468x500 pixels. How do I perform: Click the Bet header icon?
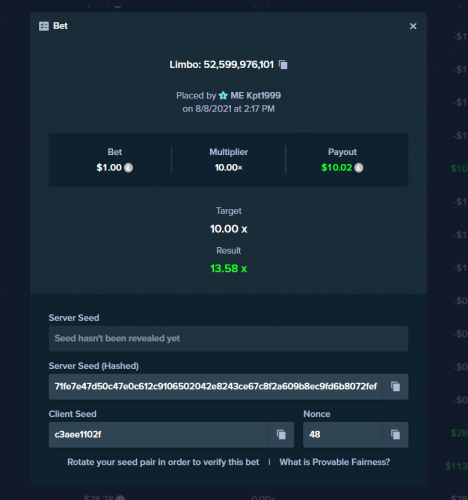44,26
